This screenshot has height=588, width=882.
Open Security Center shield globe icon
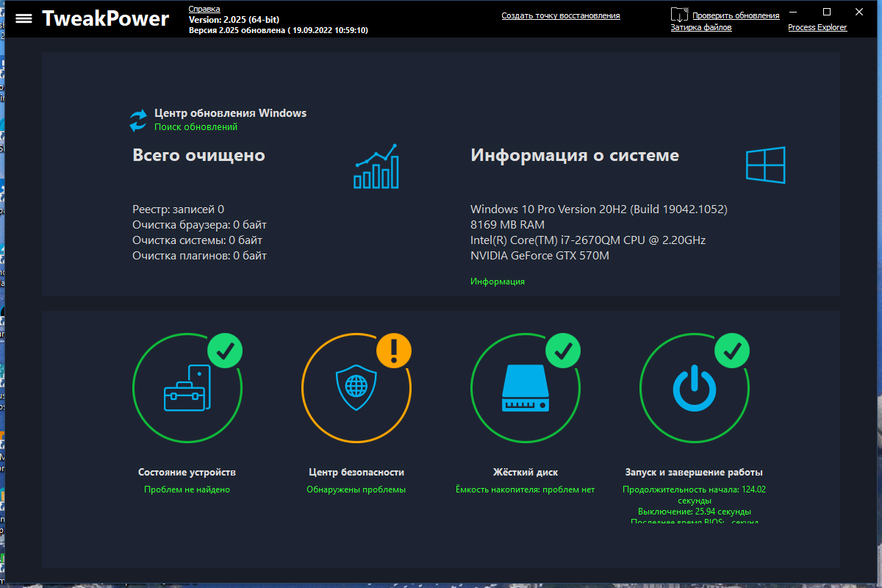pyautogui.click(x=356, y=387)
